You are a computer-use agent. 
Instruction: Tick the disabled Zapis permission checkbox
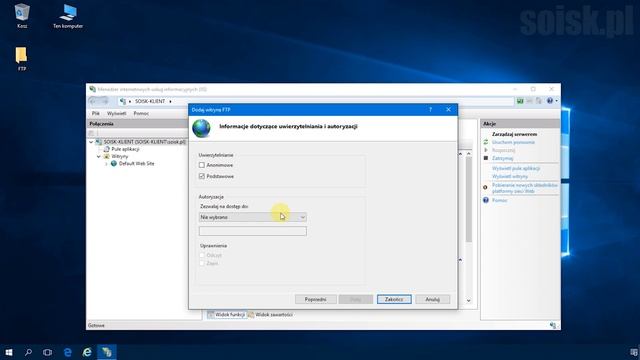[x=202, y=263]
